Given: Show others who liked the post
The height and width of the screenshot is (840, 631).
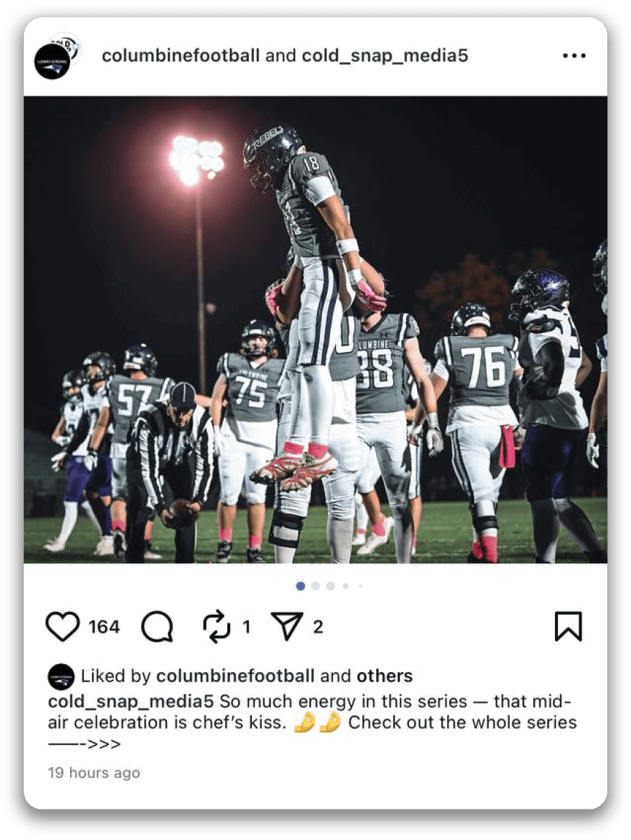Looking at the screenshot, I should 385,676.
